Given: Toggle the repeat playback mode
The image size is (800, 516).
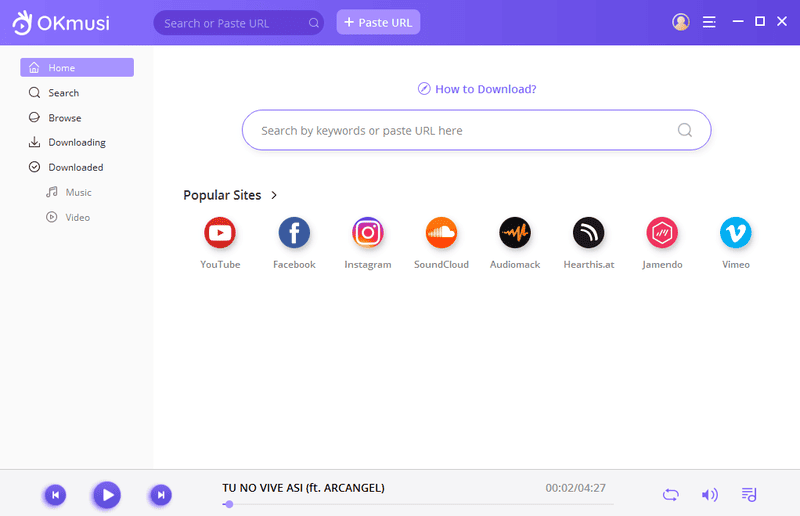Looking at the screenshot, I should click(670, 494).
